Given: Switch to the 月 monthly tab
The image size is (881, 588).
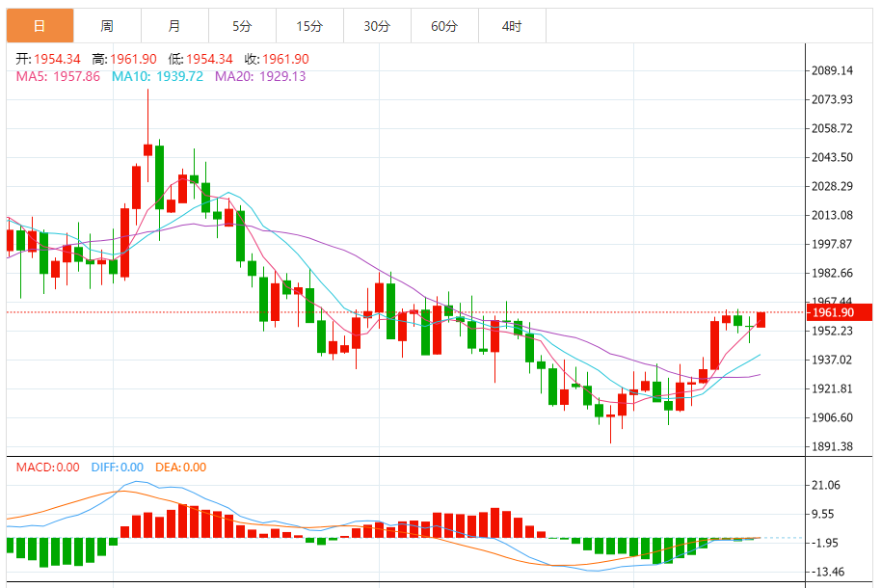Looking at the screenshot, I should [x=174, y=26].
